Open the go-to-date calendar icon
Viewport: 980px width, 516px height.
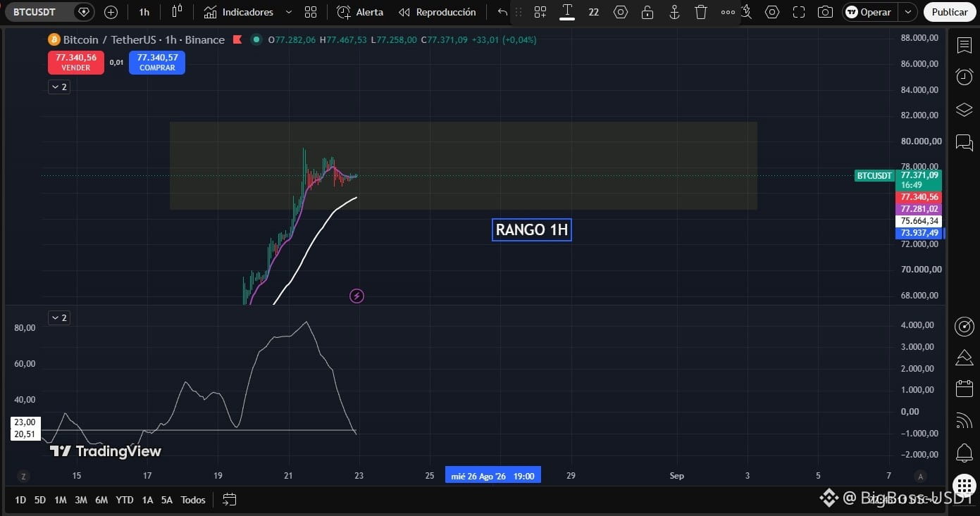coord(229,500)
